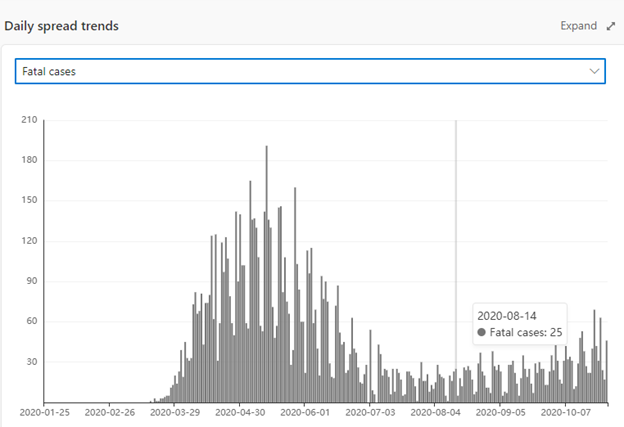Screen dimensions: 624x427
Task: Select the 2020-04-30 x-axis label
Action: pyautogui.click(x=241, y=411)
